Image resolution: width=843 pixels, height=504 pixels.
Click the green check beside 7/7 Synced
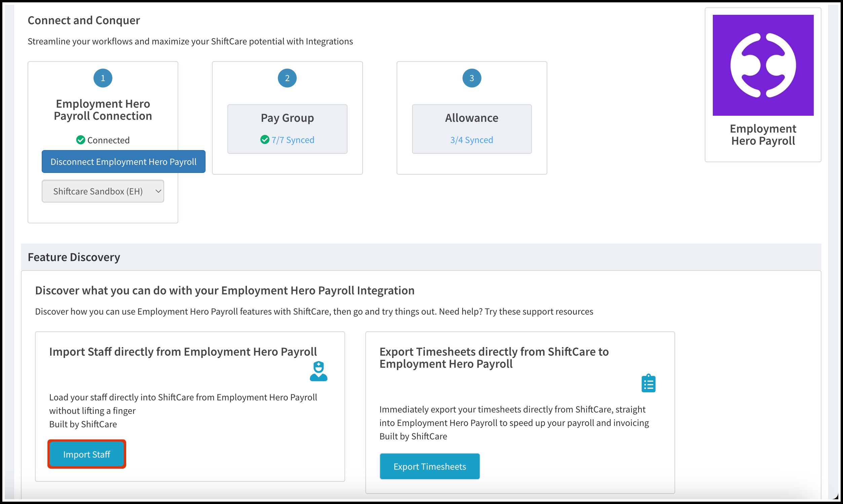coord(265,140)
